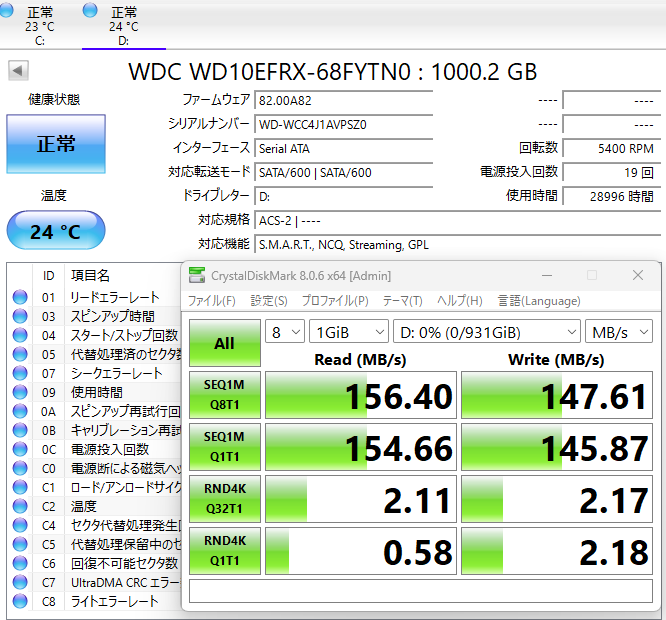This screenshot has width=666, height=620.
Task: Run SEQ1M Q8T1 benchmark
Action: point(225,395)
